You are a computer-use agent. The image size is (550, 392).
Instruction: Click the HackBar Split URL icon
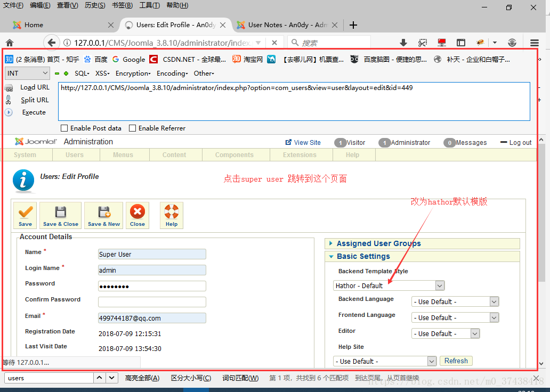click(9, 100)
